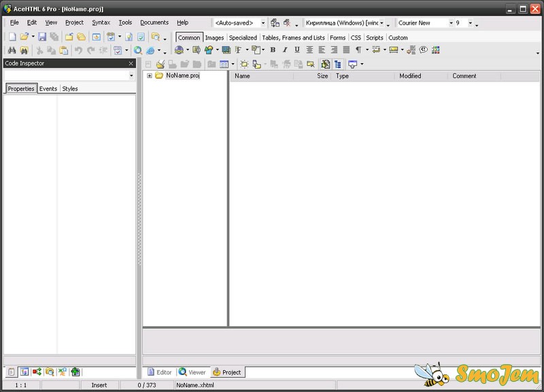Close the Code Inspector panel
Image resolution: width=544 pixels, height=392 pixels.
coord(131,63)
